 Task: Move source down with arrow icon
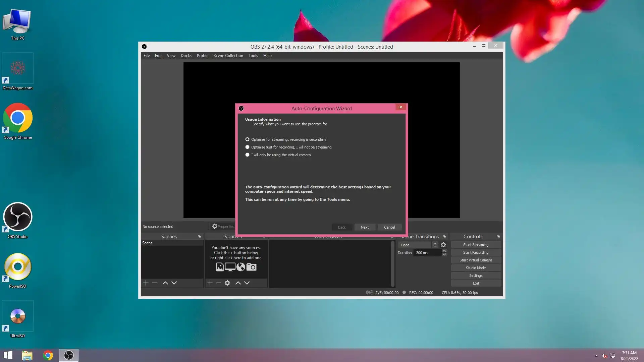pos(247,283)
